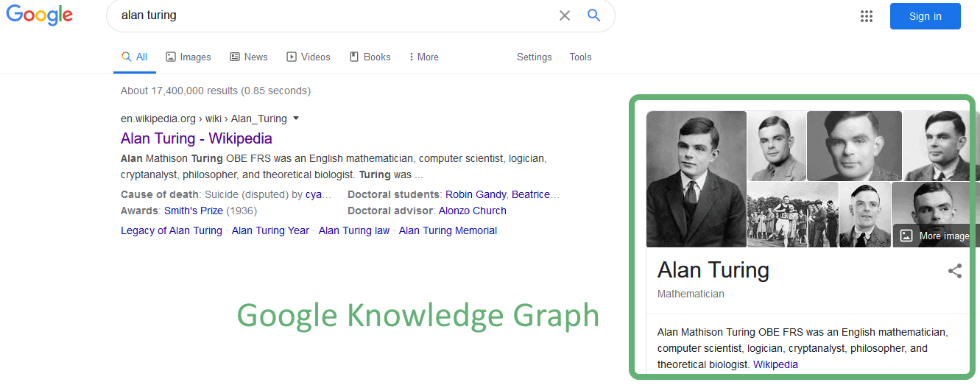Clear the search box with X icon

coord(565,15)
